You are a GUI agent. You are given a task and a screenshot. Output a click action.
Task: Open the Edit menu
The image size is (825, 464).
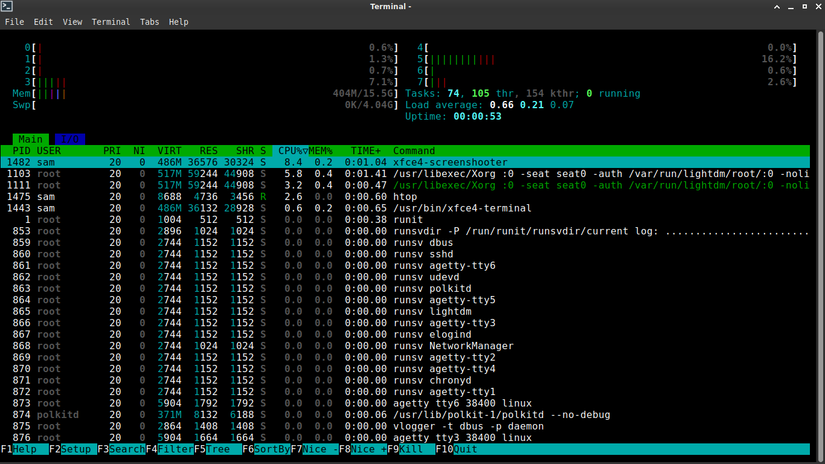pyautogui.click(x=43, y=21)
